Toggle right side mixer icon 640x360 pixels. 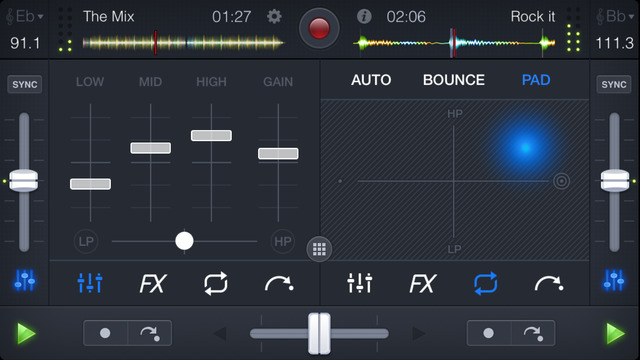pyautogui.click(x=614, y=280)
